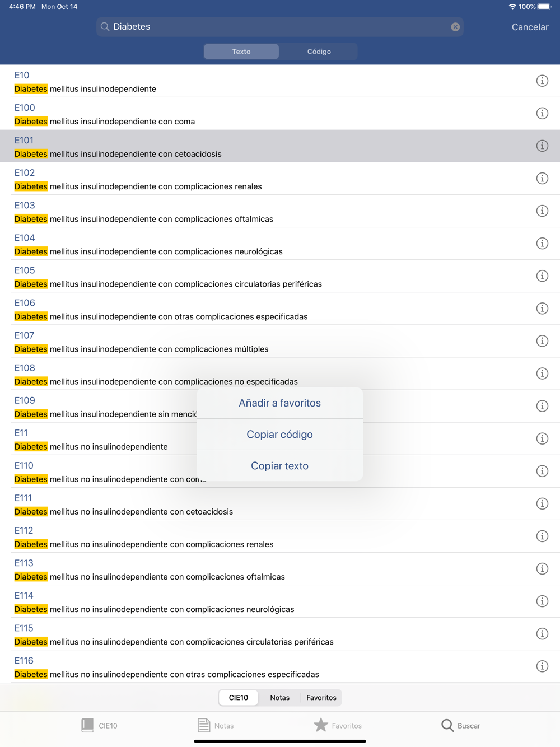Select row E112 no insulinodependiente complicaciones renales
This screenshot has width=560, height=747.
click(280, 536)
